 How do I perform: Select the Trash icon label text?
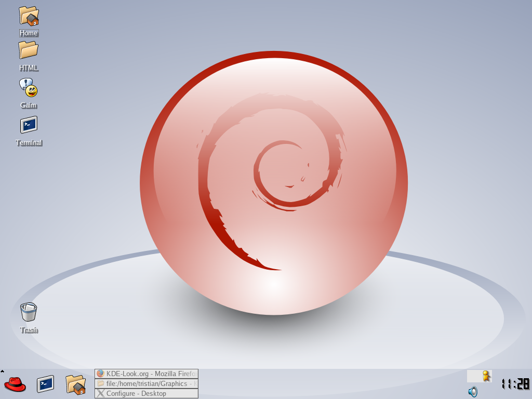point(29,330)
